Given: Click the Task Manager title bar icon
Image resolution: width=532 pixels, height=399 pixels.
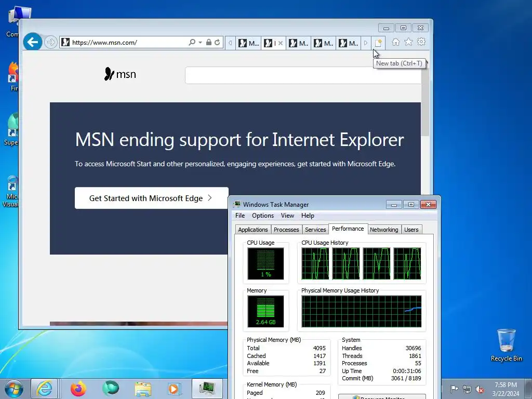Looking at the screenshot, I should (237, 204).
